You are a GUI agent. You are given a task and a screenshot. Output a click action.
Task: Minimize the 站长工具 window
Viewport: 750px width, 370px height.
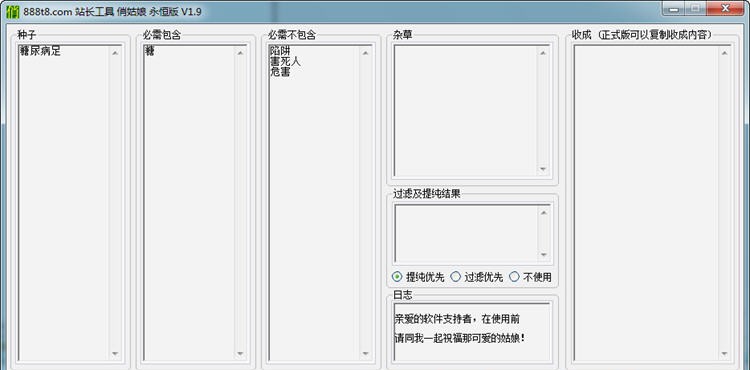(x=674, y=8)
